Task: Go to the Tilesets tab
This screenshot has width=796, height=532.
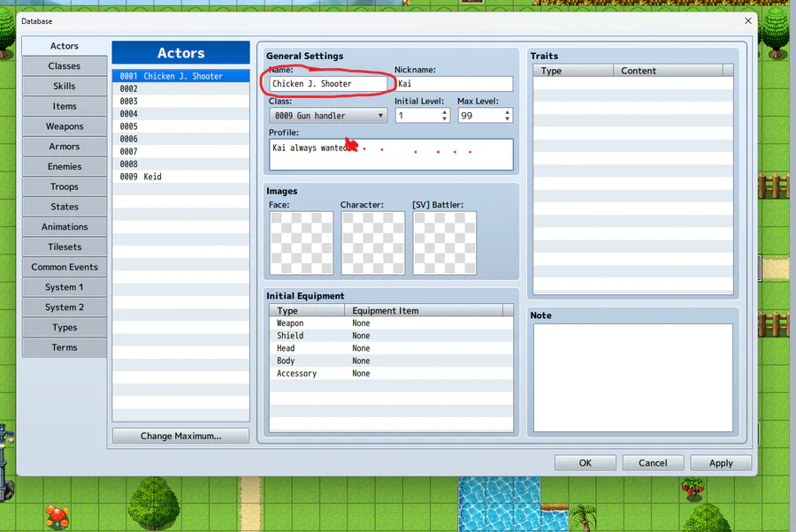Action: (x=65, y=247)
